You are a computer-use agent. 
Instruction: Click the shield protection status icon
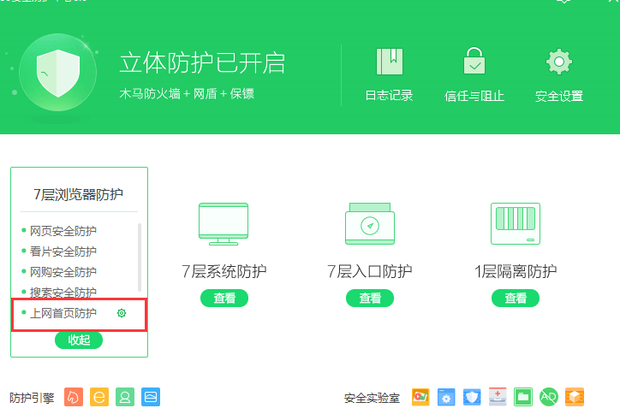58,72
